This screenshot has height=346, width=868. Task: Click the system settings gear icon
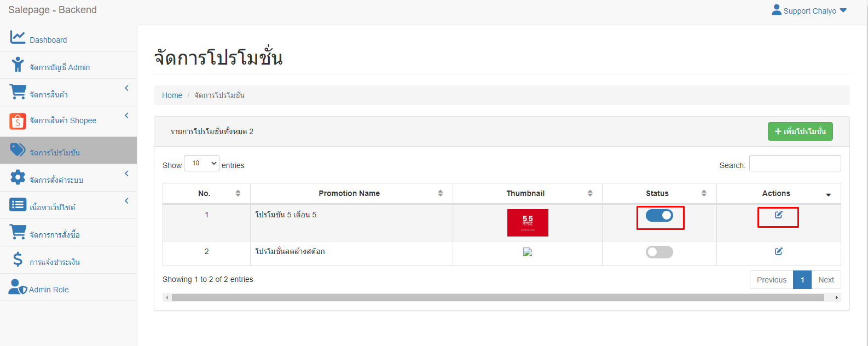click(18, 177)
